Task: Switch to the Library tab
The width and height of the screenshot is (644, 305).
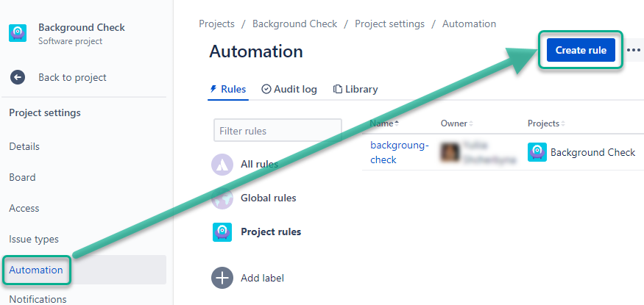Action: point(355,89)
